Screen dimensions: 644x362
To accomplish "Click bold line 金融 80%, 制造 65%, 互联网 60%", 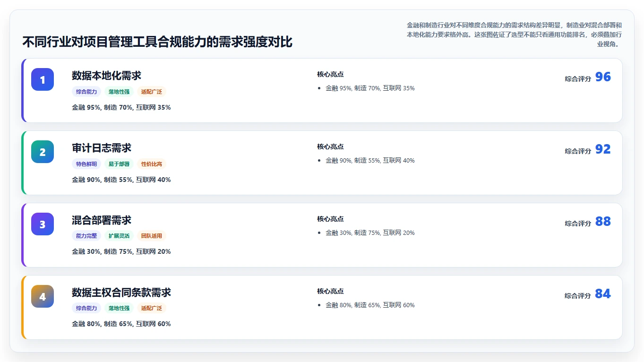I will [x=121, y=324].
